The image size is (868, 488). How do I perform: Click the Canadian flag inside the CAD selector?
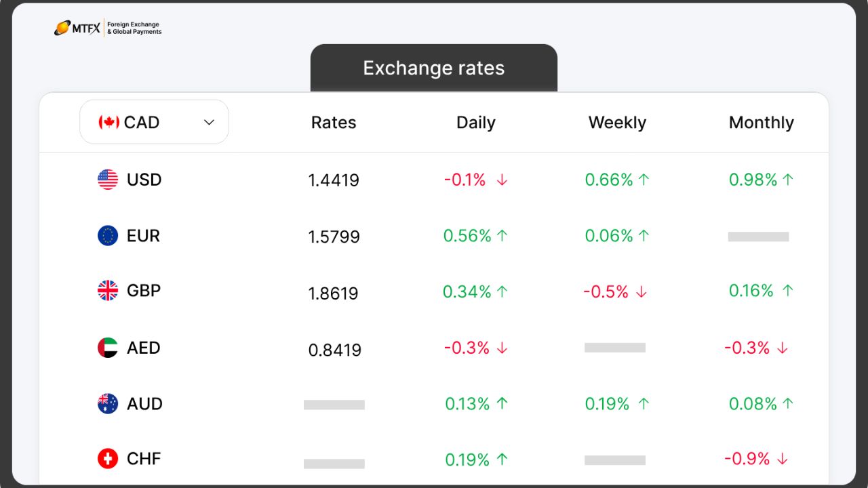[x=108, y=122]
